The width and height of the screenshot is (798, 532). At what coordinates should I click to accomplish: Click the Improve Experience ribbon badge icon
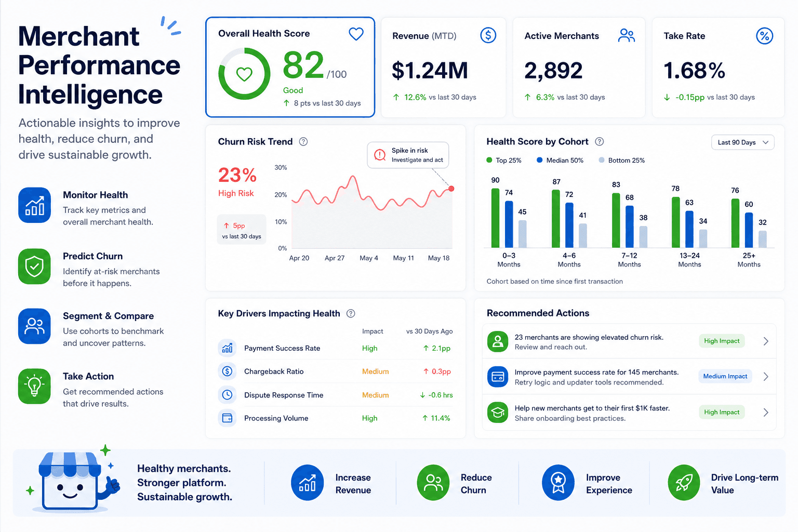(558, 483)
